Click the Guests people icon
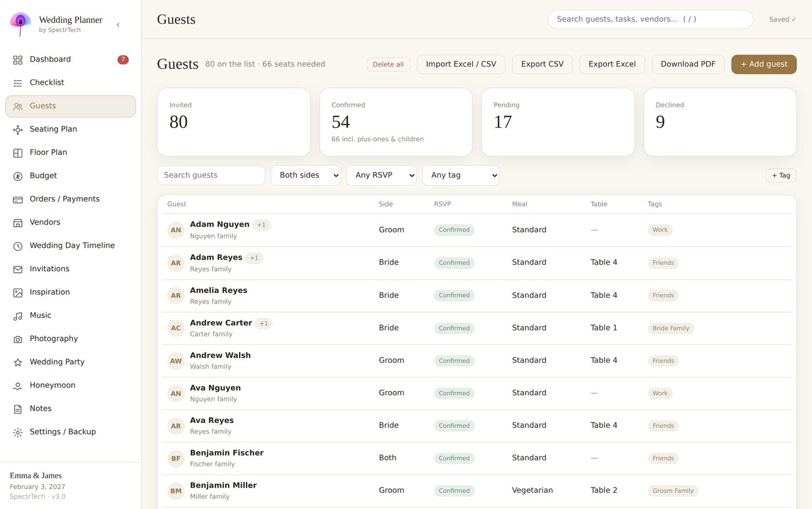 click(18, 106)
